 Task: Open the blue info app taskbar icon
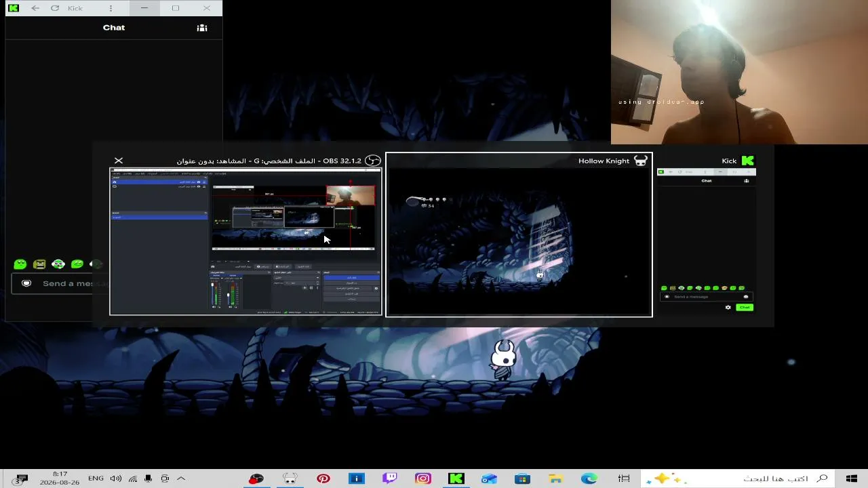357,479
